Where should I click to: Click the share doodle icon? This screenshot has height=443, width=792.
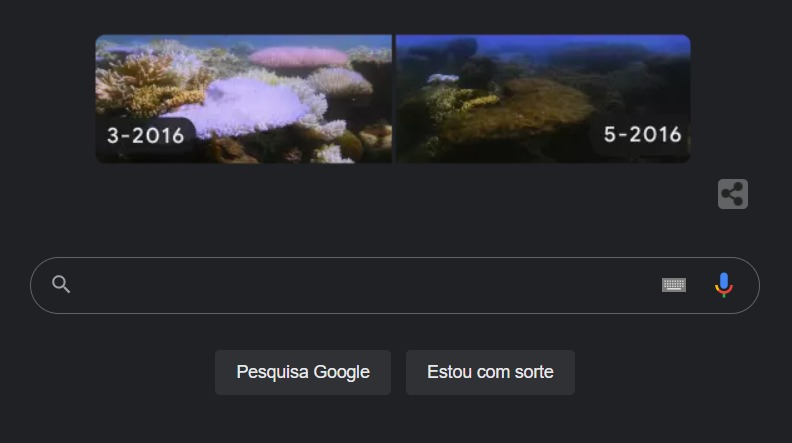[x=732, y=194]
